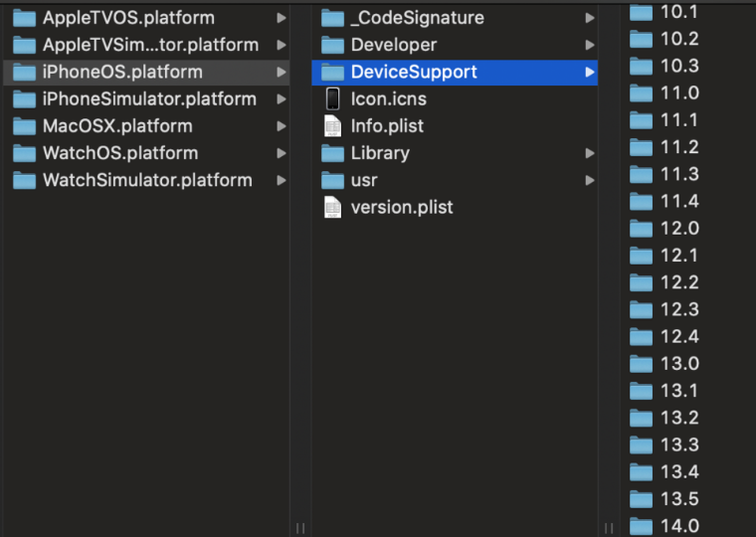Screen dimensions: 756x537
Task: Select the WatchOS.platform folder icon
Action: (x=24, y=153)
